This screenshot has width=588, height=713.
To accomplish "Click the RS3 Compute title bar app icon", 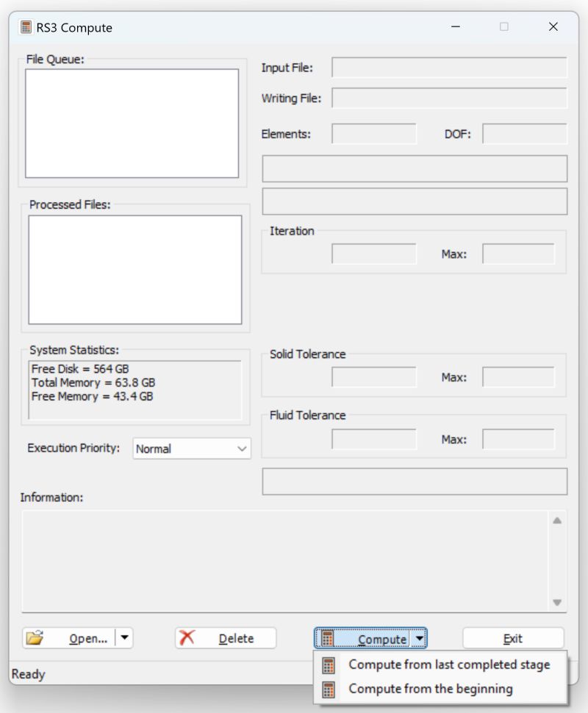I will 26,27.
